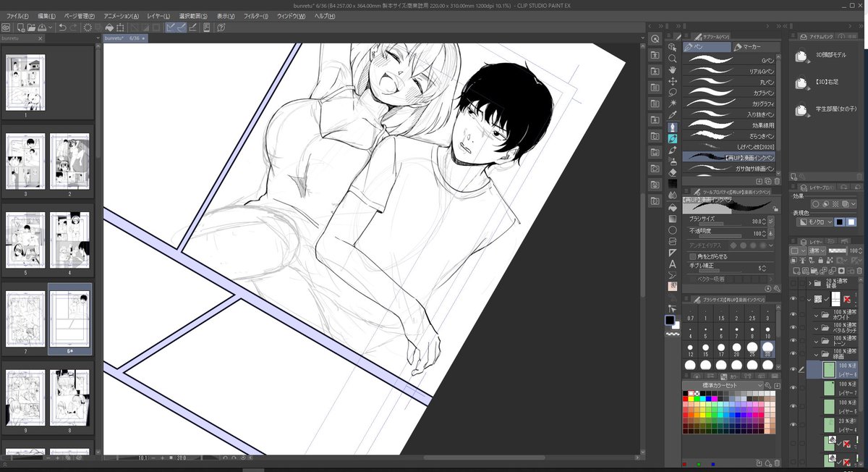Select the Auto select magic wand tool
This screenshot has height=472, width=868.
[673, 104]
